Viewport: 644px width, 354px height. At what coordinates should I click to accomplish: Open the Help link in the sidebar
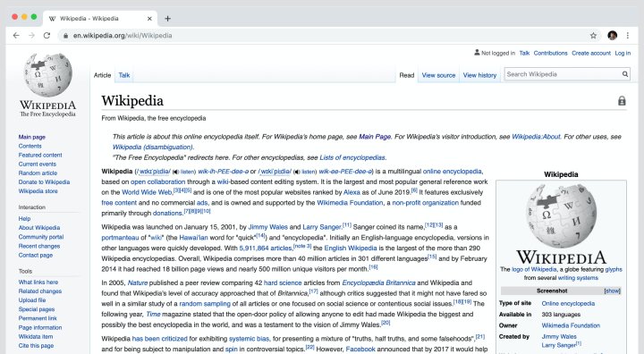[24, 218]
